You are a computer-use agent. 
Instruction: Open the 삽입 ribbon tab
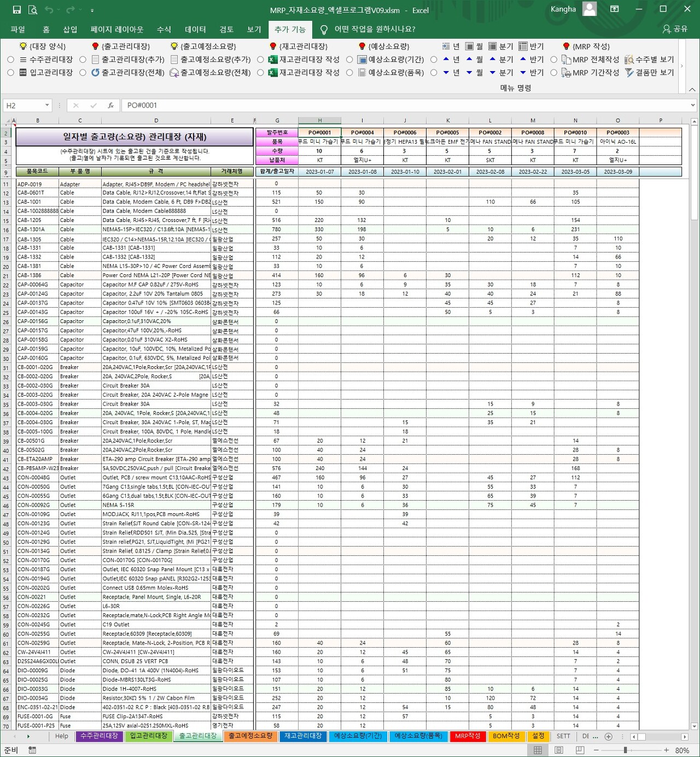(70, 29)
